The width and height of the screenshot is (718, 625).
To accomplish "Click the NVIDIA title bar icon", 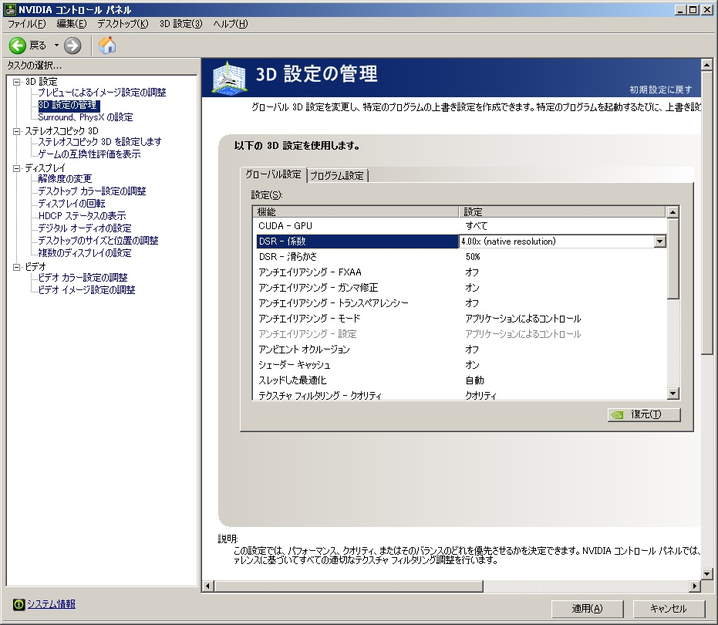I will tap(10, 9).
